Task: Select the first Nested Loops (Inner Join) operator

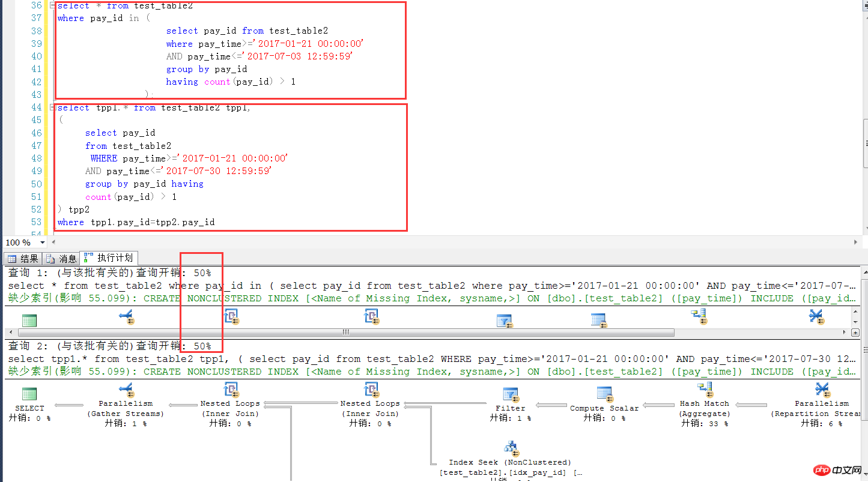Action: tap(231, 390)
